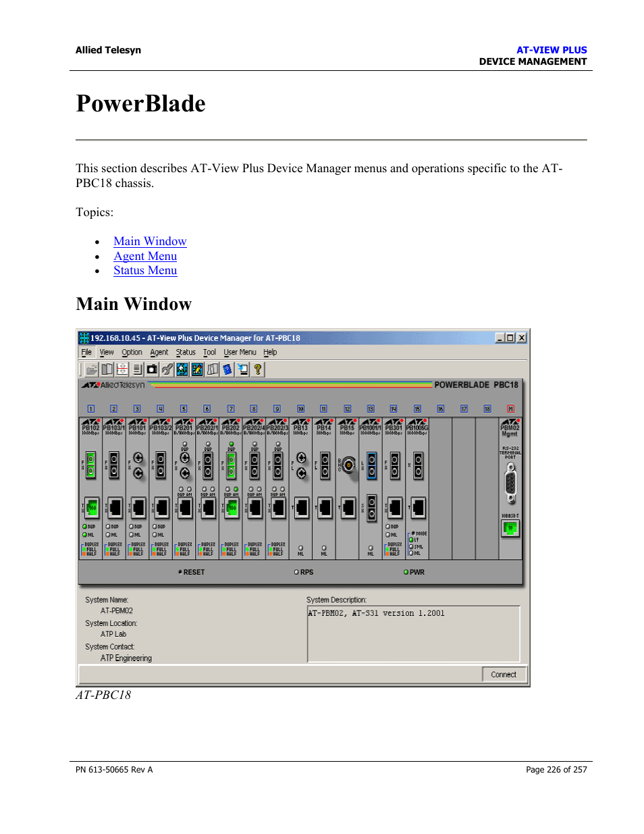This screenshot has height=834, width=644.
Task: Open the View menu
Action: tap(107, 353)
